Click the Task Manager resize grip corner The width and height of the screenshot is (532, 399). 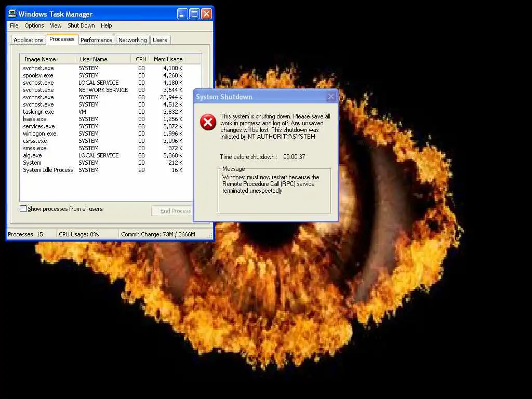pyautogui.click(x=210, y=236)
